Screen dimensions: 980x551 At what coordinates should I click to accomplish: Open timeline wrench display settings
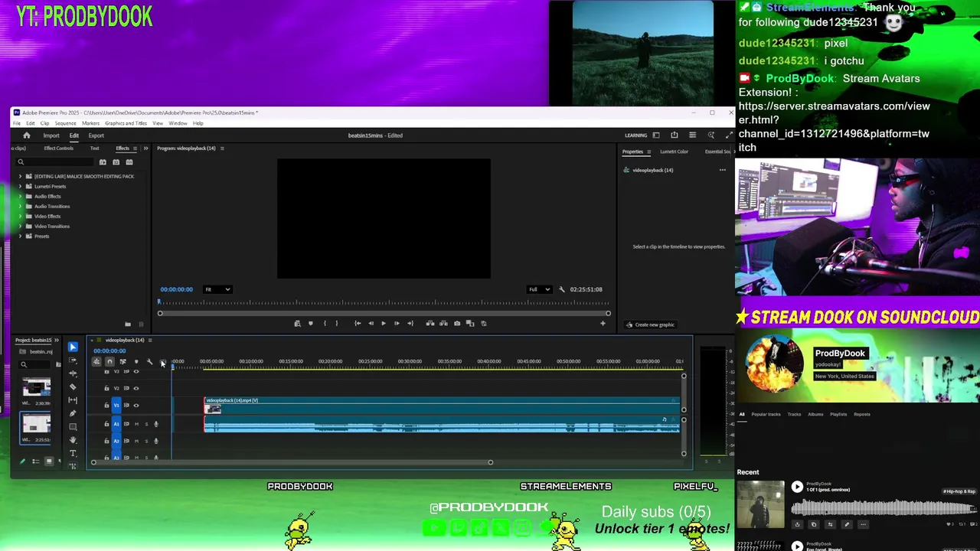coord(149,361)
